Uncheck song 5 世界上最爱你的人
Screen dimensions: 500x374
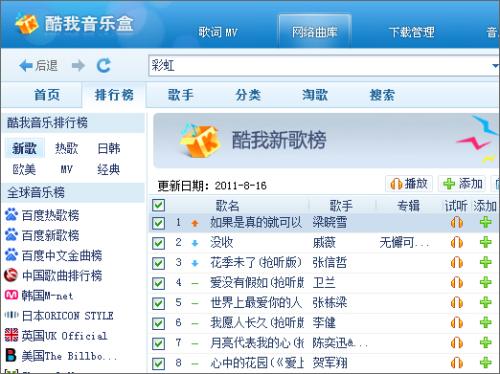click(x=158, y=303)
